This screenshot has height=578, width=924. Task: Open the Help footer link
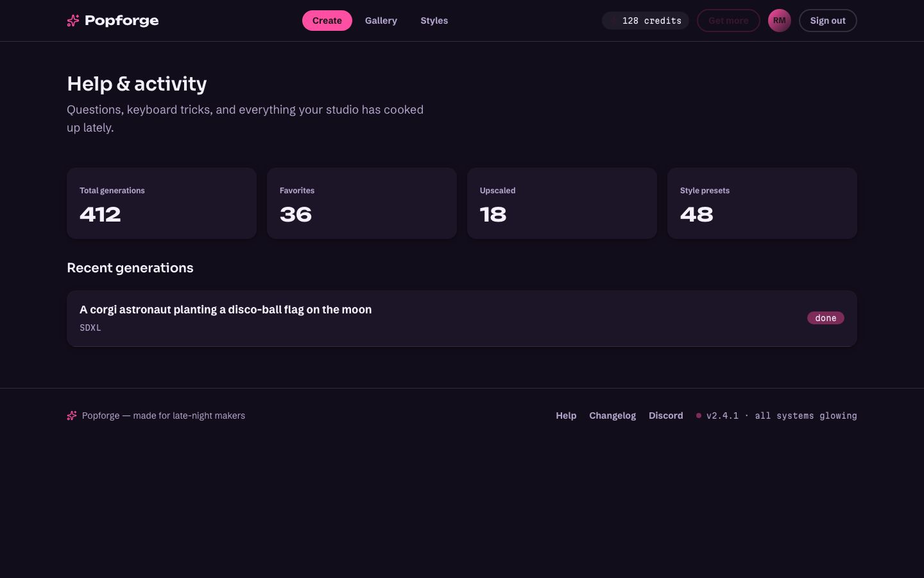click(x=566, y=416)
